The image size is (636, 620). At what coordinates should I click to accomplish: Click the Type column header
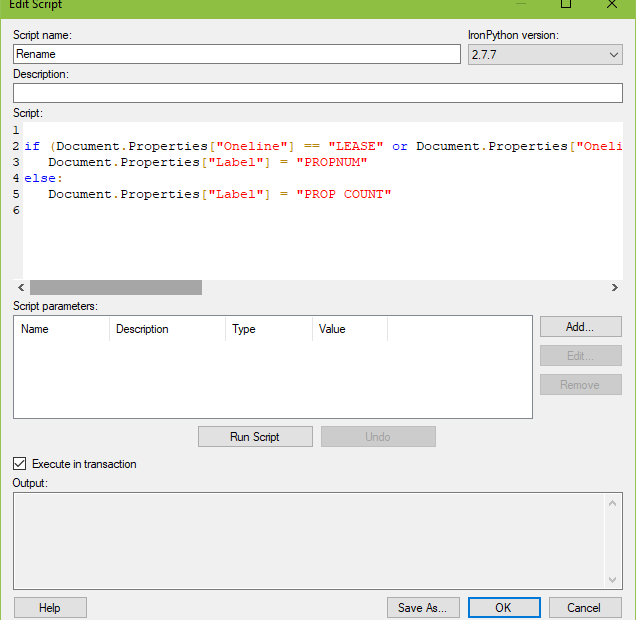pyautogui.click(x=269, y=329)
